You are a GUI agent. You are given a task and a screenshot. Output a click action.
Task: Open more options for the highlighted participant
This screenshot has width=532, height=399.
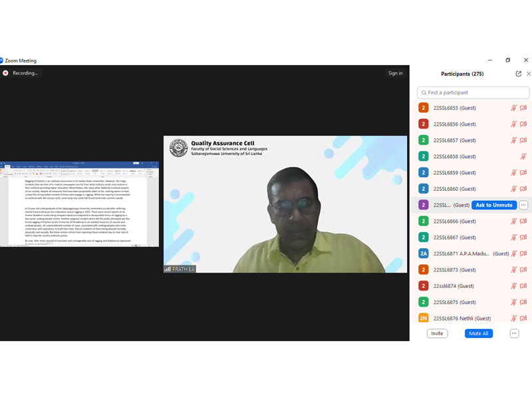coord(523,205)
